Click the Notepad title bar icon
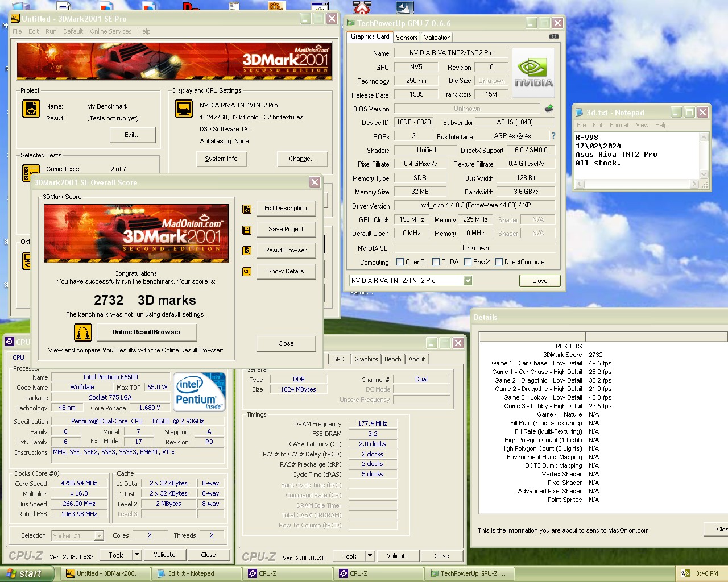 [580, 113]
